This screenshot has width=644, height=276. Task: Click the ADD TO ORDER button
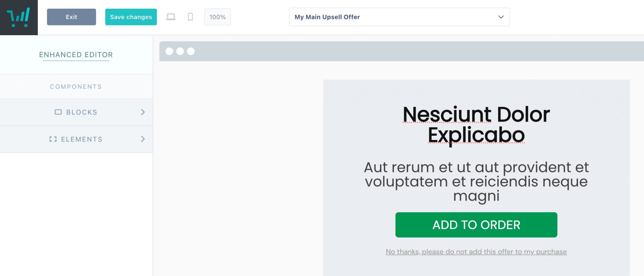coord(476,225)
